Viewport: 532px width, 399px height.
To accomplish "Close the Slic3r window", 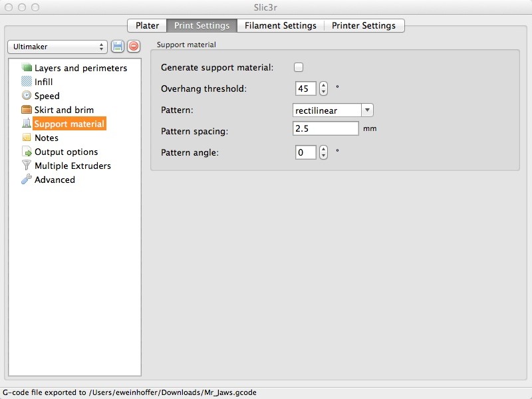I will click(x=9, y=7).
